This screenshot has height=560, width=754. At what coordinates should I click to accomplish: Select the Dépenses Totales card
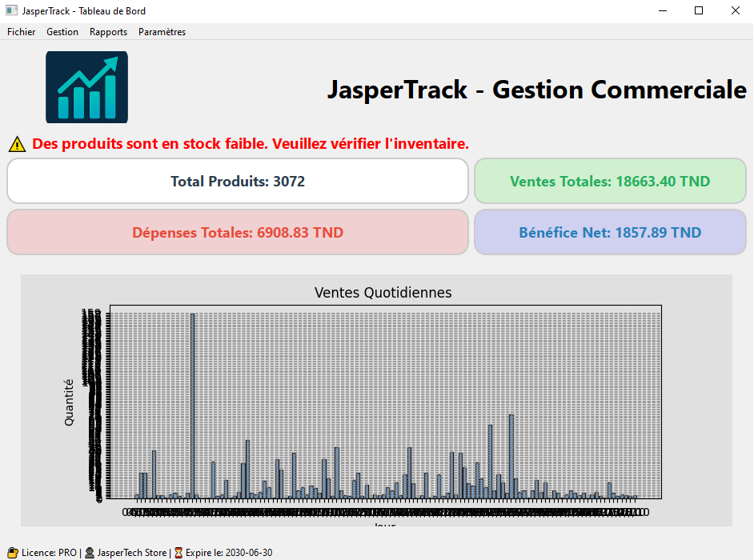[x=238, y=232]
